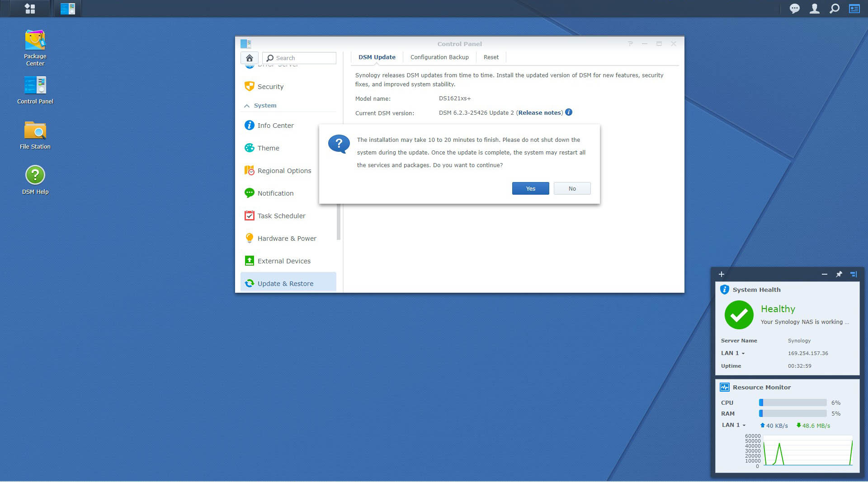Select the Control Panel taskbar icon

(x=68, y=9)
